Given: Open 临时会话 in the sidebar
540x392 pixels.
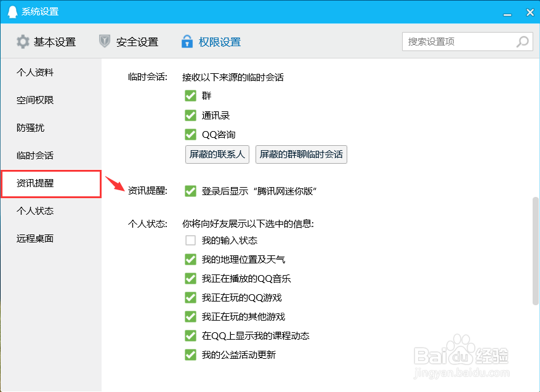Looking at the screenshot, I should click(51, 156).
